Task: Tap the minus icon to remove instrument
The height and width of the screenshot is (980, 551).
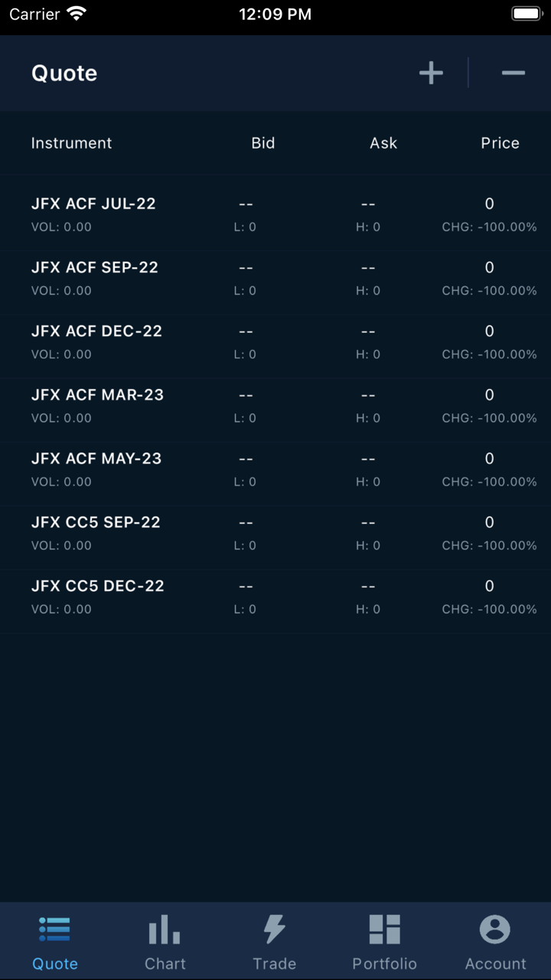Action: point(513,73)
